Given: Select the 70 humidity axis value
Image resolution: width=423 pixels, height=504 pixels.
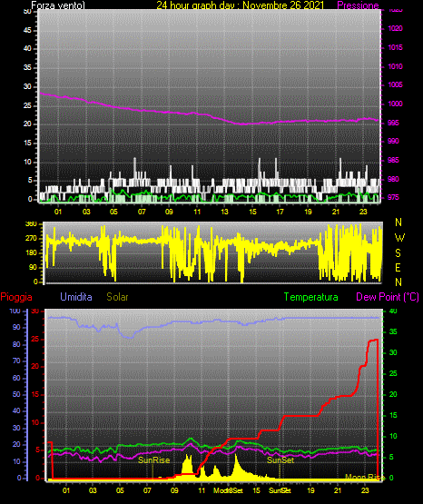Looking at the screenshot, I should pyautogui.click(x=16, y=361).
